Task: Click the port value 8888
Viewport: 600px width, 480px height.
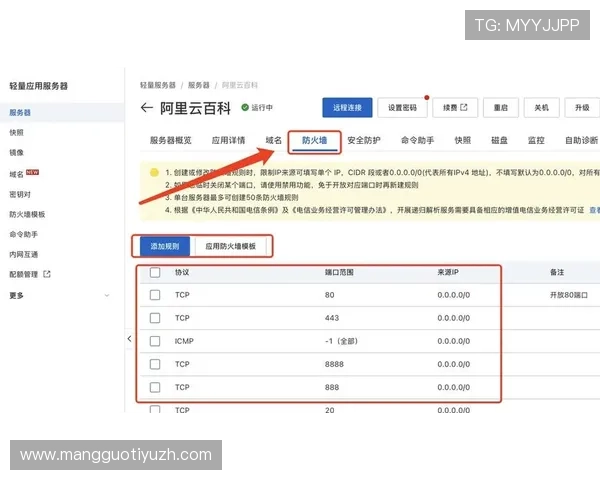Action: 334,364
